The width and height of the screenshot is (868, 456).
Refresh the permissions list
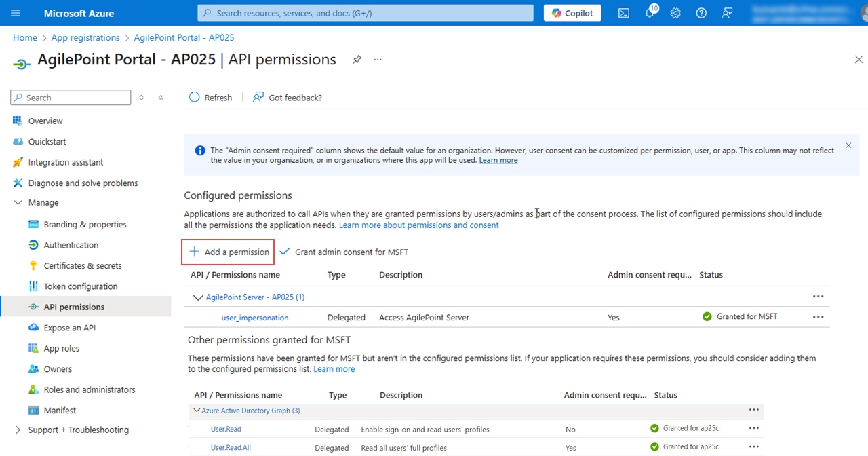tap(210, 98)
